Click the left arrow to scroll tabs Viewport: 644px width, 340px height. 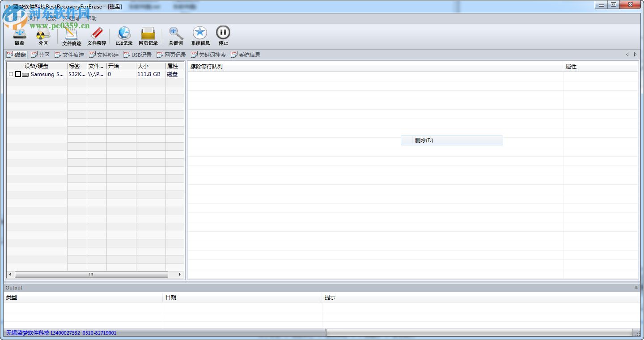pyautogui.click(x=627, y=54)
